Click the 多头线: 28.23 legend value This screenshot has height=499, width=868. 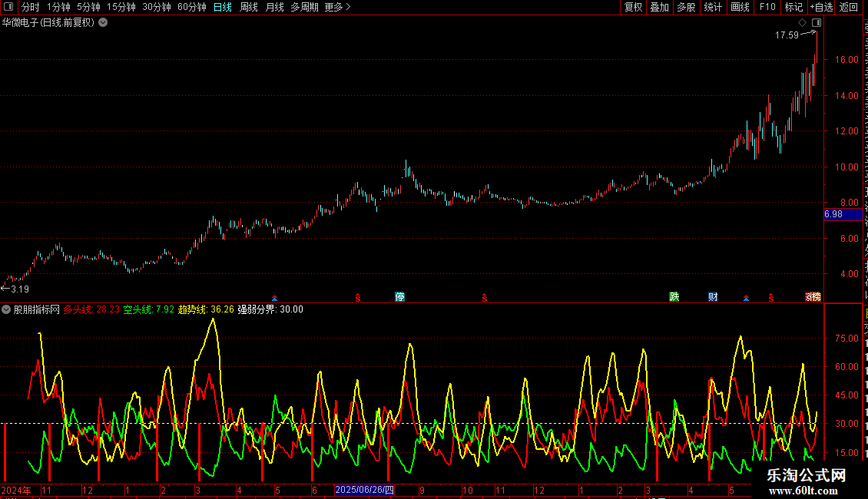(x=91, y=310)
